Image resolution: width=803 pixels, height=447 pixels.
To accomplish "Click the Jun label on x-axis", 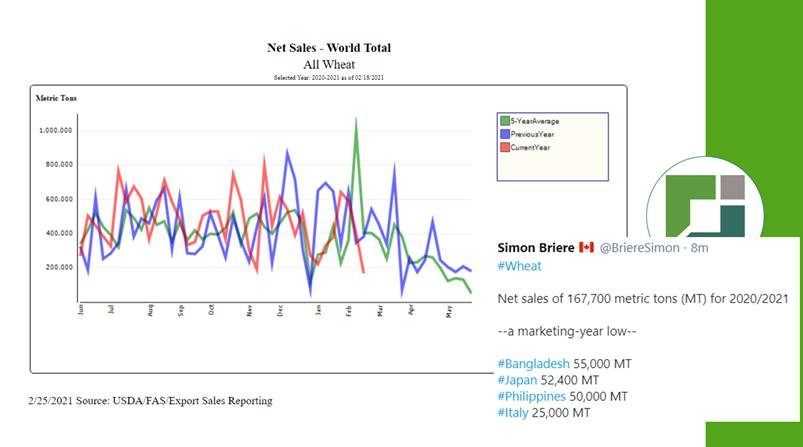I will pos(80,309).
